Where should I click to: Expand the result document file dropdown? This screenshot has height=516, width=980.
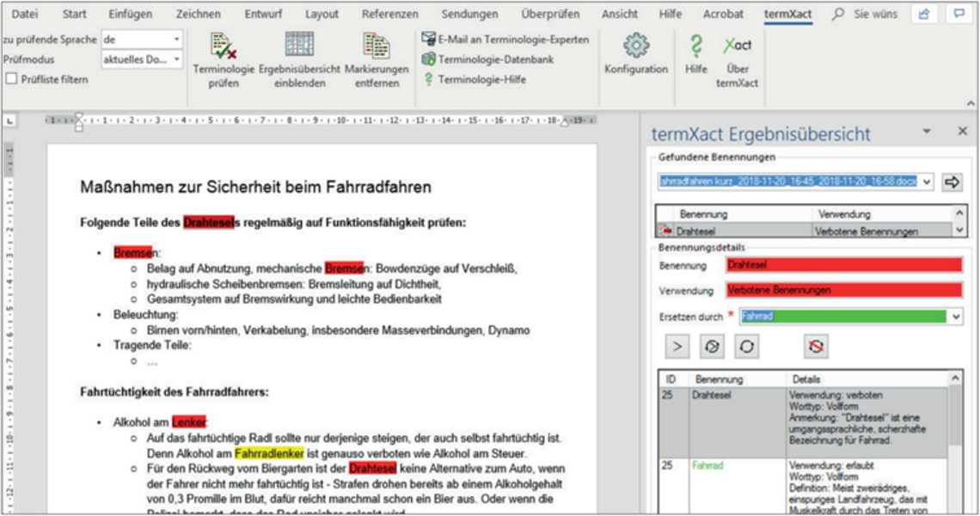click(926, 182)
